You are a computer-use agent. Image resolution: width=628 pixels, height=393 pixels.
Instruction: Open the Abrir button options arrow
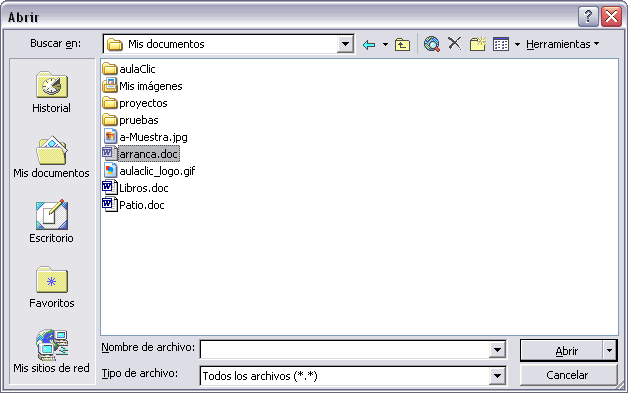point(609,351)
